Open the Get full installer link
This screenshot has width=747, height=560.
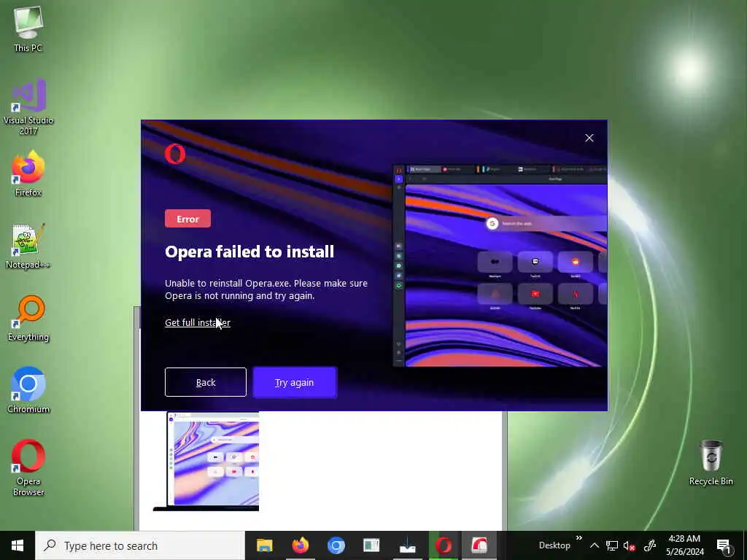click(x=197, y=322)
